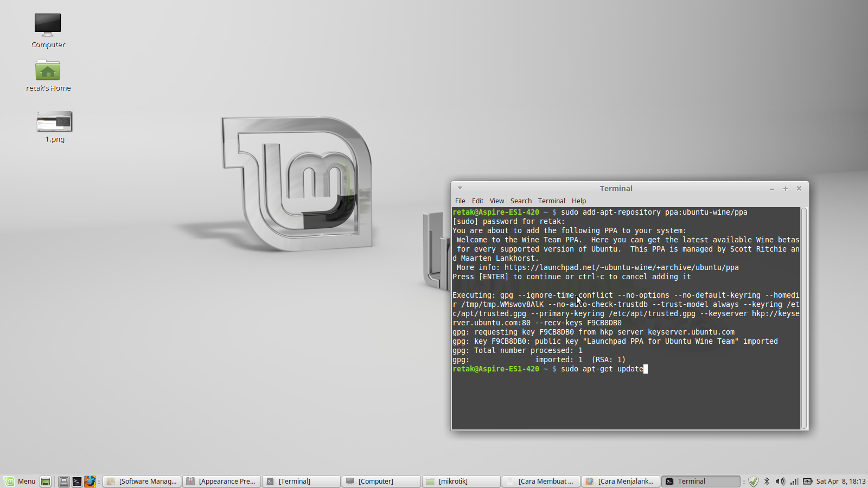868x488 pixels.
Task: Open Firefox from the panel launcher
Action: (90, 481)
